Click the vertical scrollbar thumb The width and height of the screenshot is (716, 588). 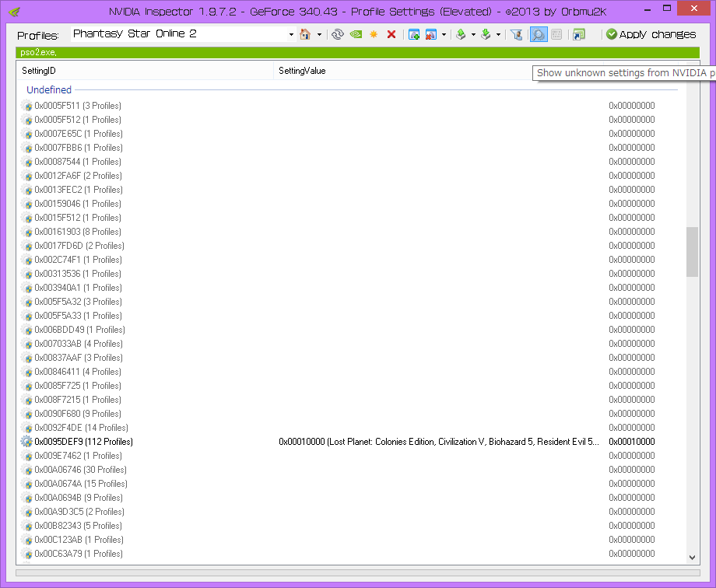[x=692, y=251]
